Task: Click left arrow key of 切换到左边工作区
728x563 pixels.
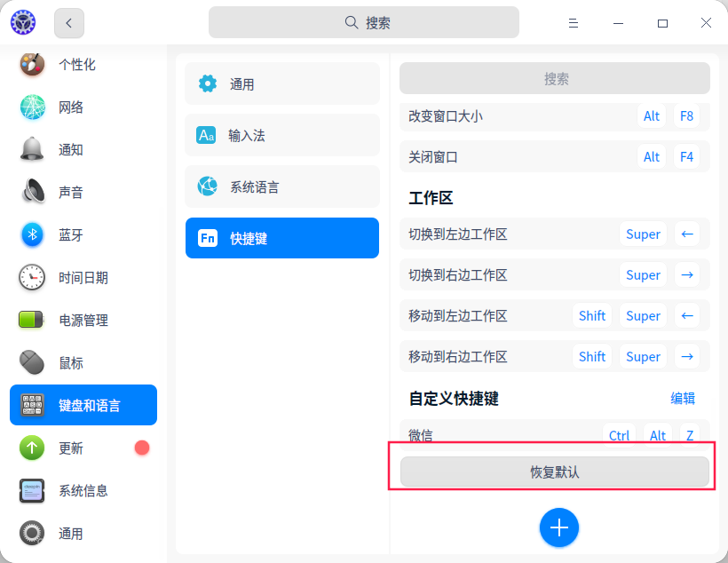Action: click(x=687, y=234)
